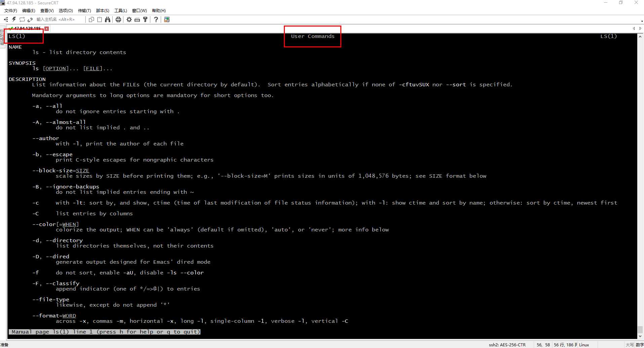The height and width of the screenshot is (348, 644).
Task: Click the 'Manual page ls(1)' status line
Action: [104, 332]
